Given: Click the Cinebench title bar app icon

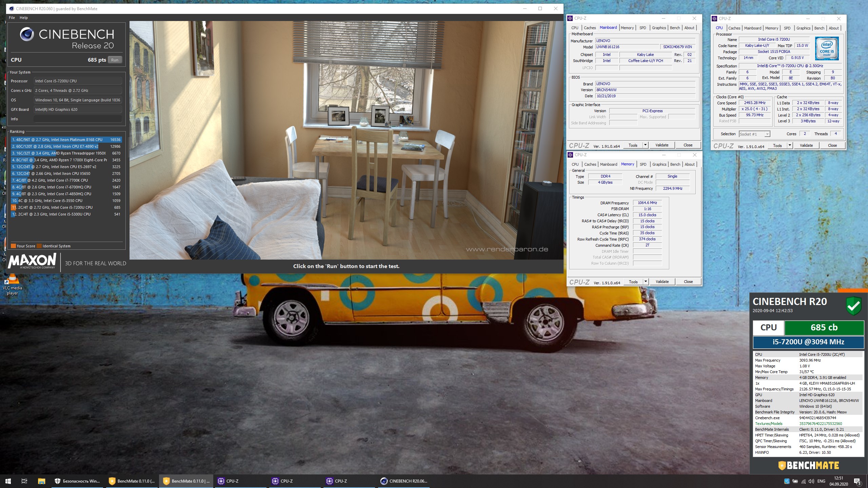Looking at the screenshot, I should (x=11, y=8).
